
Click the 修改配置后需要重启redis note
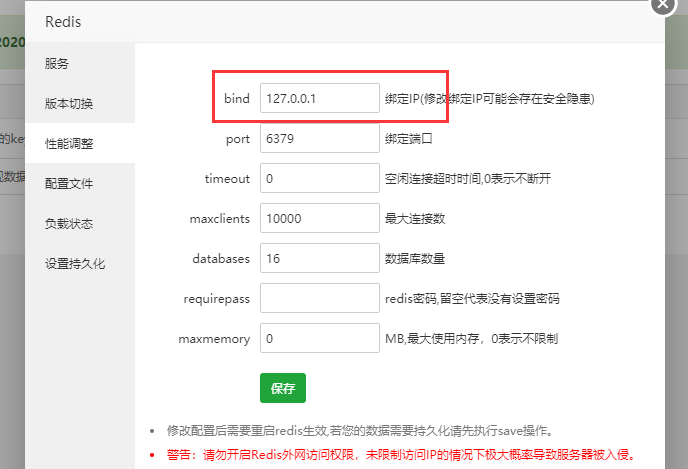(x=360, y=431)
